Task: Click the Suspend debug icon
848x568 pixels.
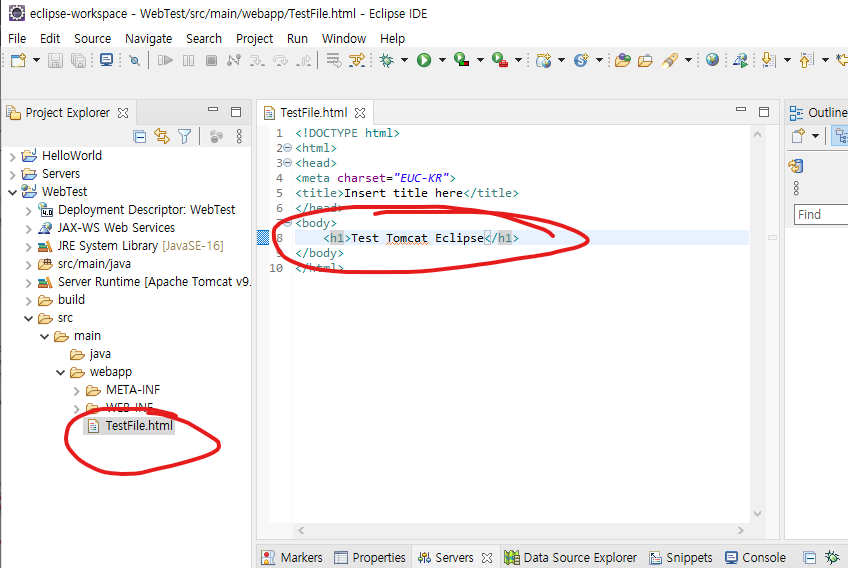Action: pos(188,60)
